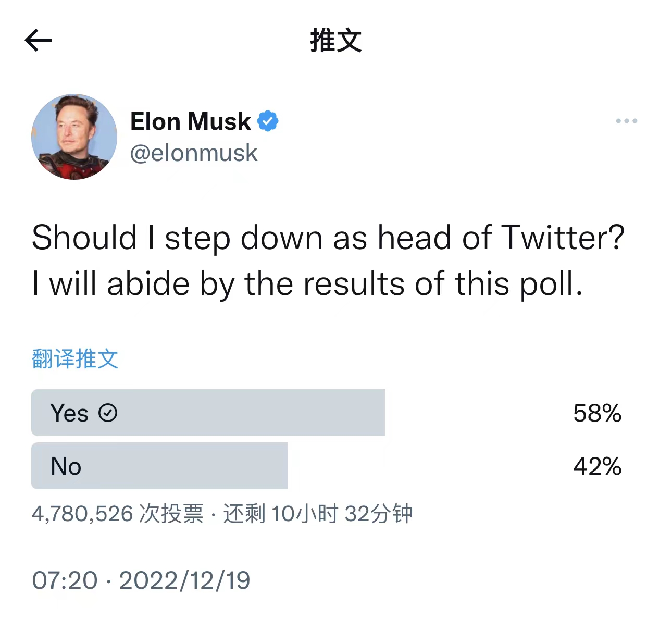Click the checkmark icon beside Yes
672x619 pixels.
tap(108, 413)
